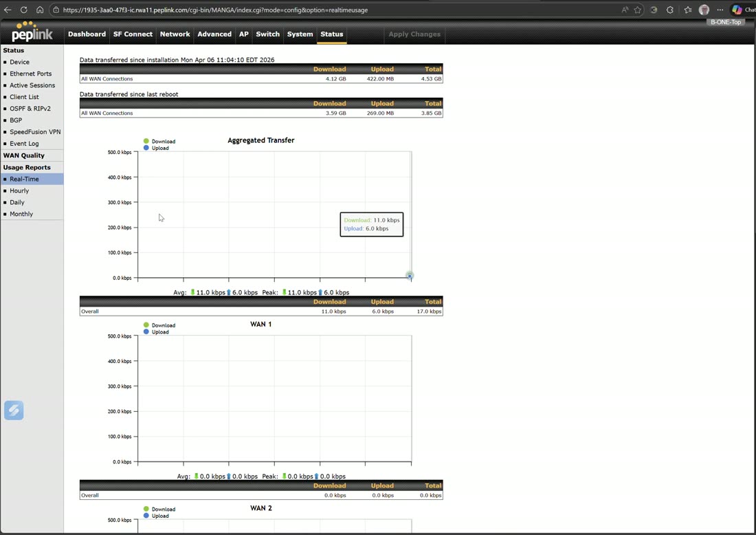Open the SF Connect tab
This screenshot has height=535, width=756.
[133, 34]
